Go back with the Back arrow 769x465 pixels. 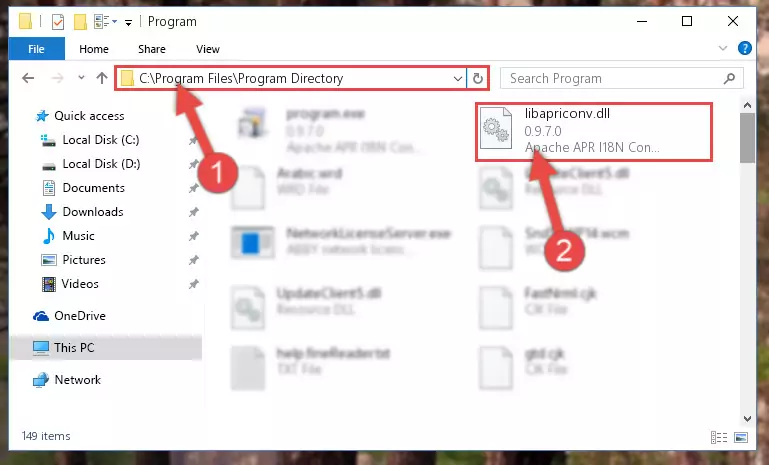(x=28, y=78)
